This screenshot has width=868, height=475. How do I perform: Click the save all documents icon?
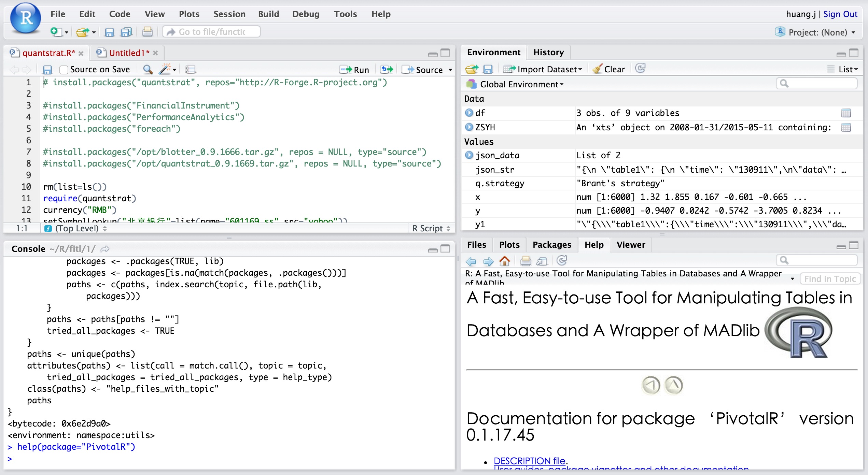click(x=126, y=32)
